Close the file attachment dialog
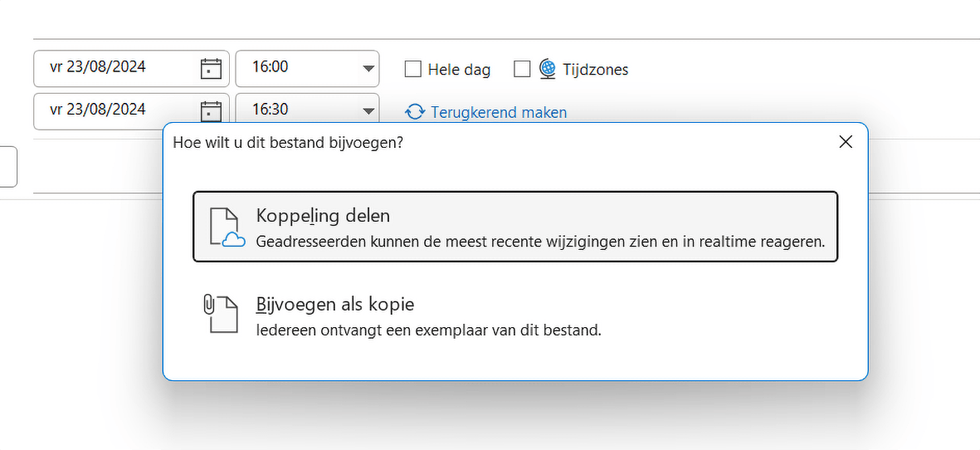Viewport: 980px width, 450px height. pos(846,142)
